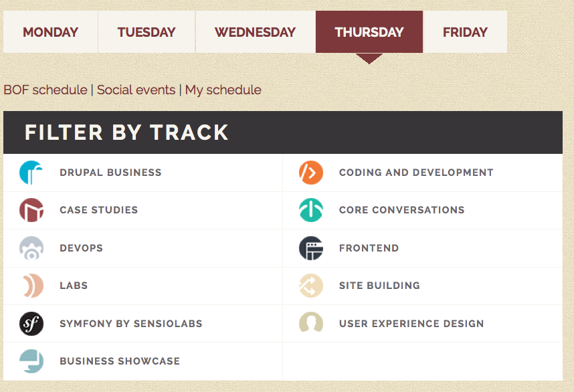574x392 pixels.
Task: Go to the Wednesday tab
Action: click(x=255, y=32)
